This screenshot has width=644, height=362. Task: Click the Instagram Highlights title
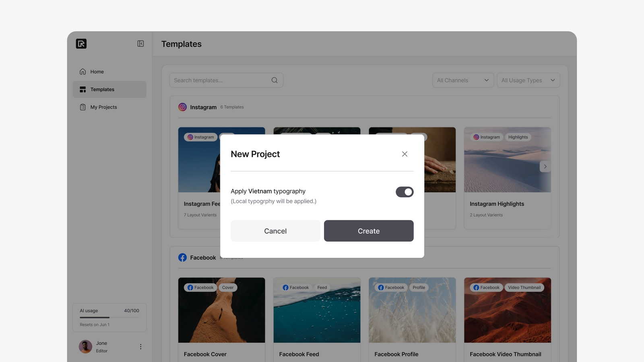tap(497, 204)
